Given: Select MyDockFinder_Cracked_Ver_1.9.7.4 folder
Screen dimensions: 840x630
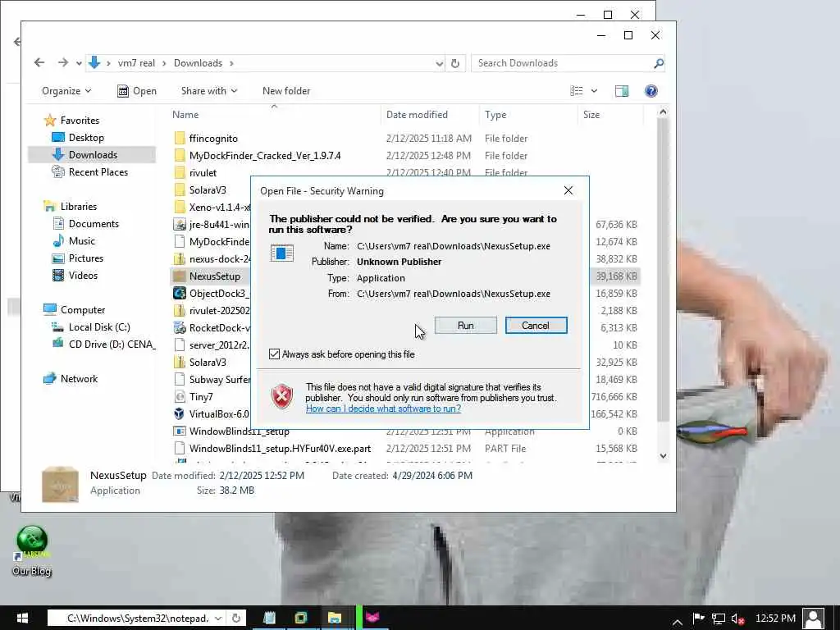Looking at the screenshot, I should tap(265, 155).
